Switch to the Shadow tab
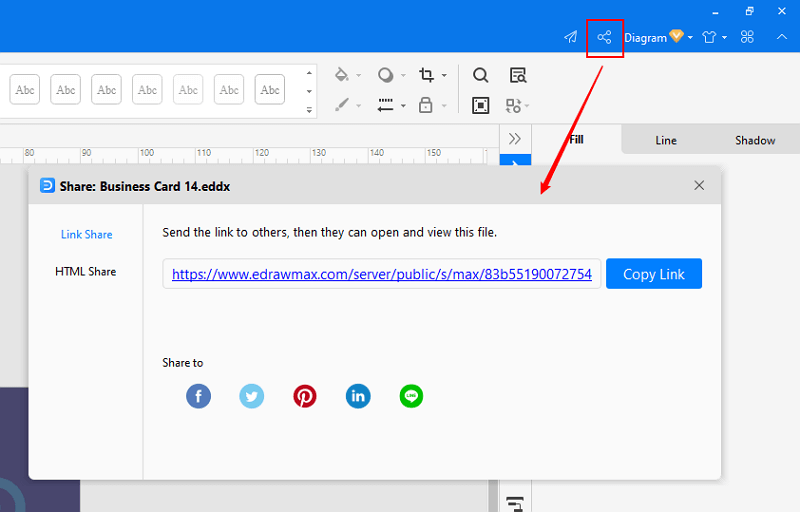Viewport: 800px width, 512px height. pos(755,140)
